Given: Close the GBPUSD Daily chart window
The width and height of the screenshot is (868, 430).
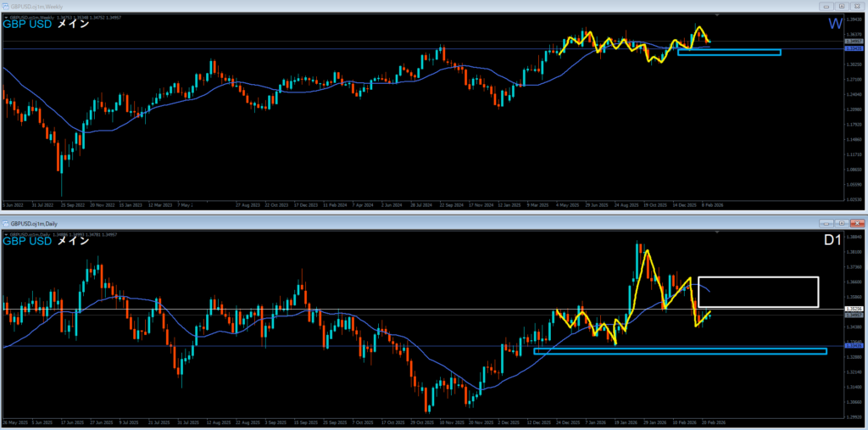Looking at the screenshot, I should coord(857,223).
